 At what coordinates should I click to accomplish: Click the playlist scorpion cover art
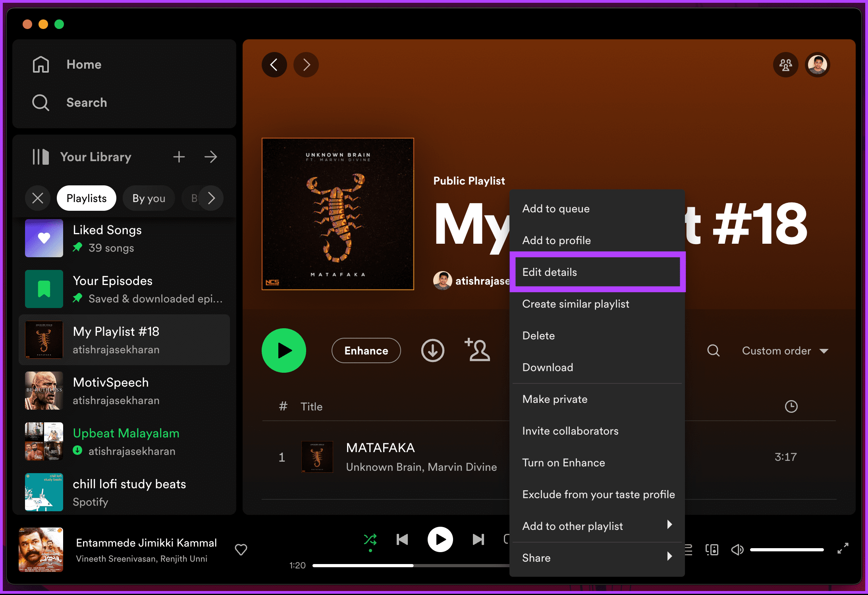click(338, 214)
